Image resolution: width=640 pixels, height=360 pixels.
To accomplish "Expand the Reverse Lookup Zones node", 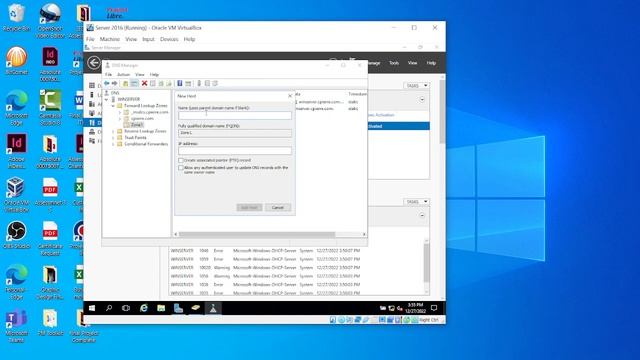I will [x=113, y=131].
